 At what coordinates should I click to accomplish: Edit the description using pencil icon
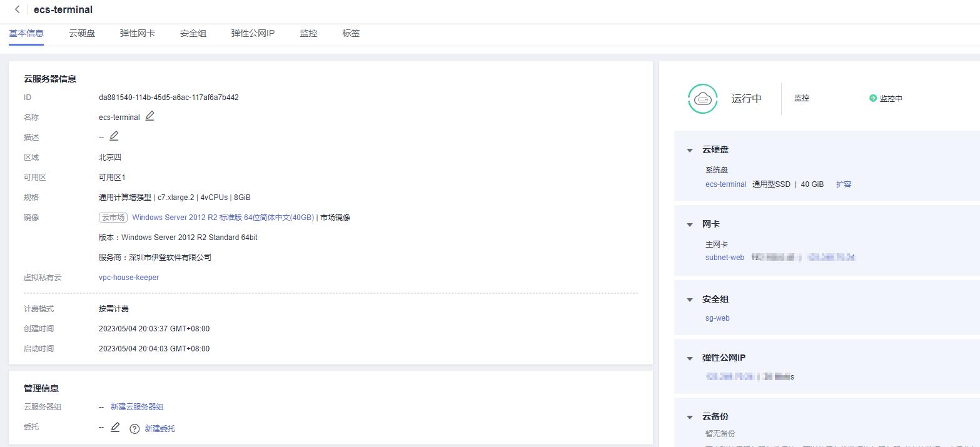(113, 136)
